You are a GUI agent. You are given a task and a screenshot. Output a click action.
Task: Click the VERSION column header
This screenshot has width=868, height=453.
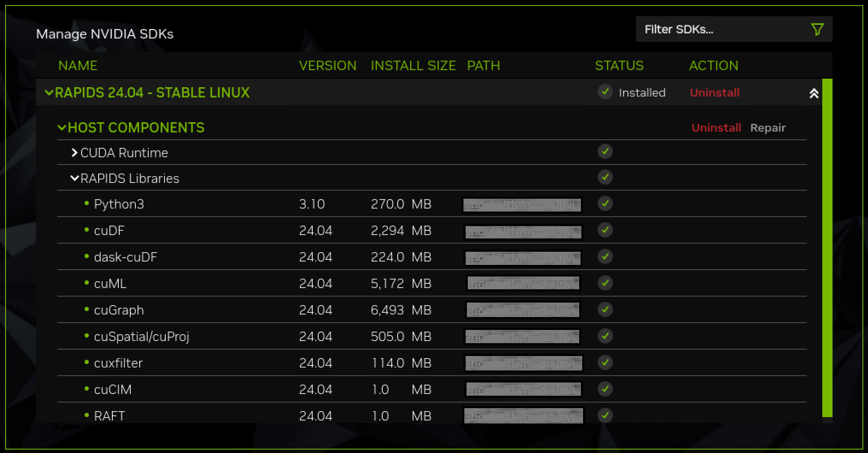coord(328,65)
